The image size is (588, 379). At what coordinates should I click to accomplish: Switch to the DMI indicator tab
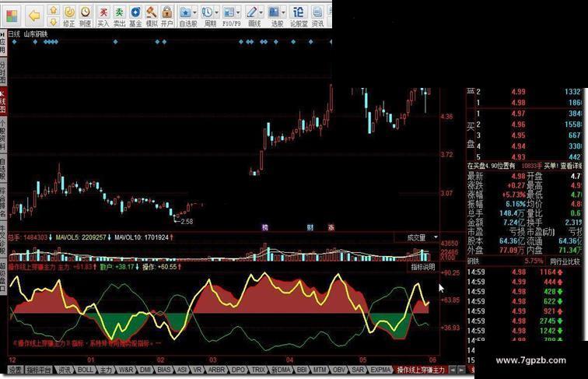145,370
